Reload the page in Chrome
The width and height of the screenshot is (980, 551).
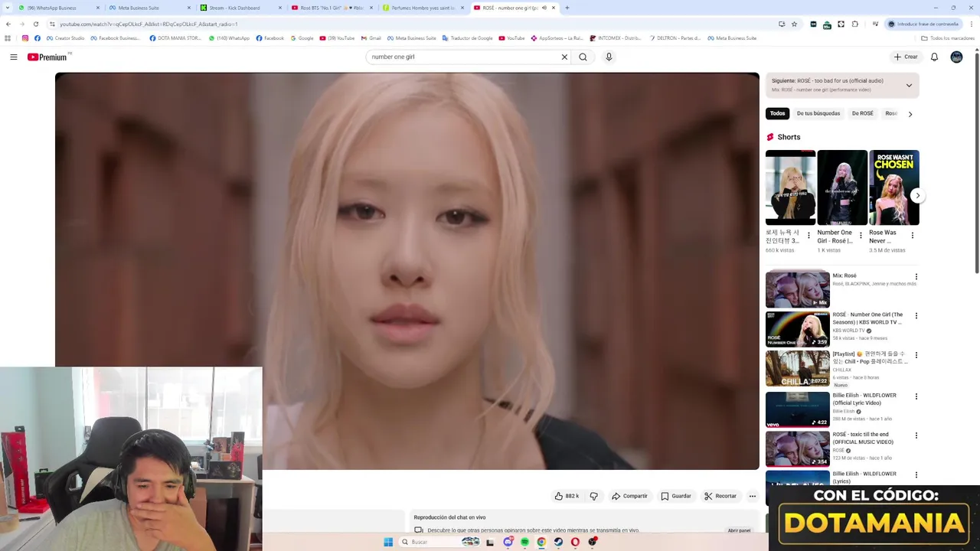(x=36, y=24)
